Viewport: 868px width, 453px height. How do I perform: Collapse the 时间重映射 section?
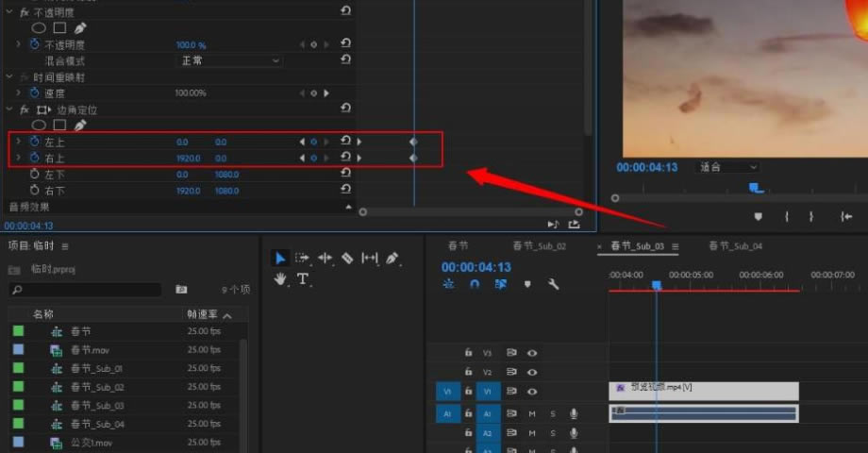pos(9,76)
